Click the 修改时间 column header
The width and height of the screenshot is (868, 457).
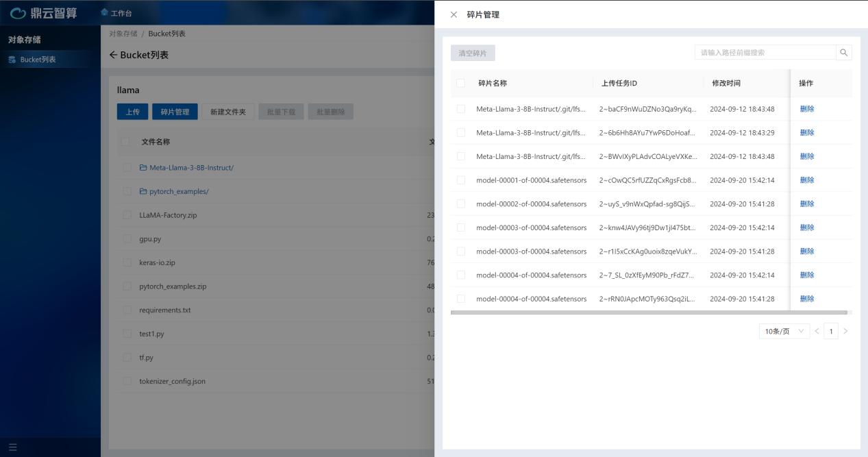(x=726, y=83)
